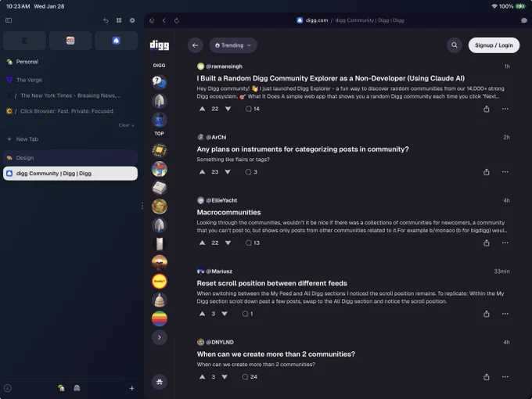The height and width of the screenshot is (399, 532).
Task: Toggle the browser sidebar panel icon
Action: 9,20
